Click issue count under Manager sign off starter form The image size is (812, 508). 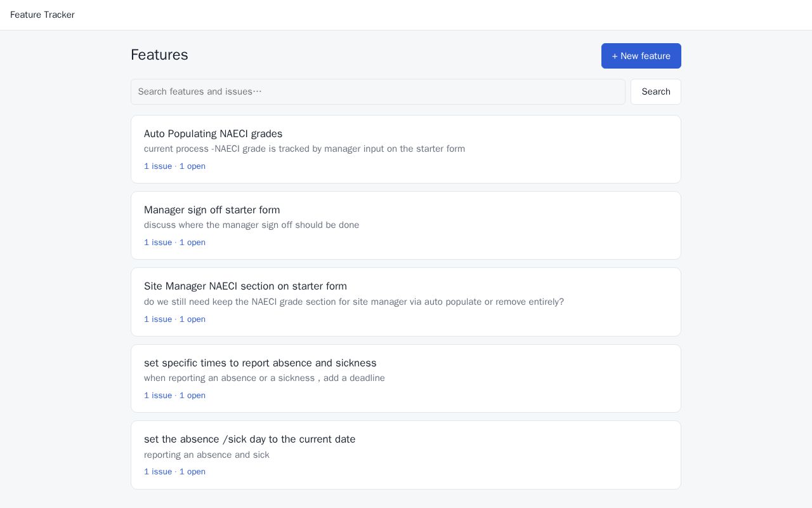pos(174,243)
